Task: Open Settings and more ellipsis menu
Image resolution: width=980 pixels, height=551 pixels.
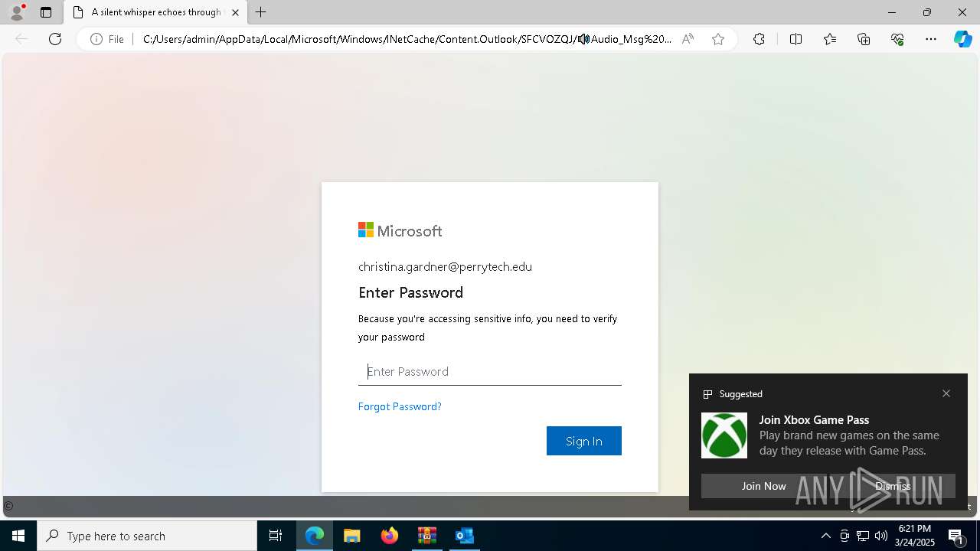Action: 931,39
